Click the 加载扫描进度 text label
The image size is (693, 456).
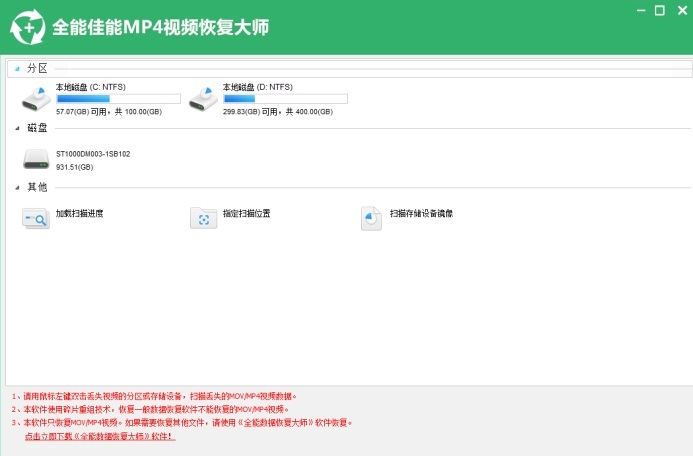click(79, 213)
